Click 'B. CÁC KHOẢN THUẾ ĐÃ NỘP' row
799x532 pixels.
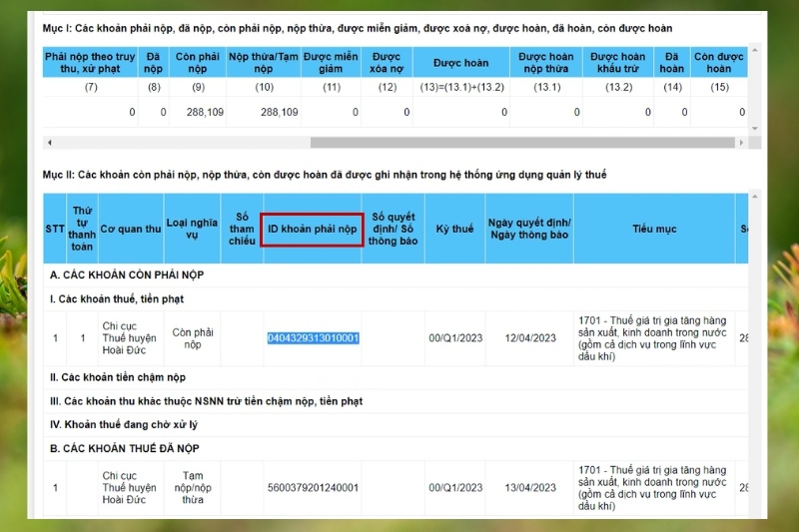click(396, 448)
